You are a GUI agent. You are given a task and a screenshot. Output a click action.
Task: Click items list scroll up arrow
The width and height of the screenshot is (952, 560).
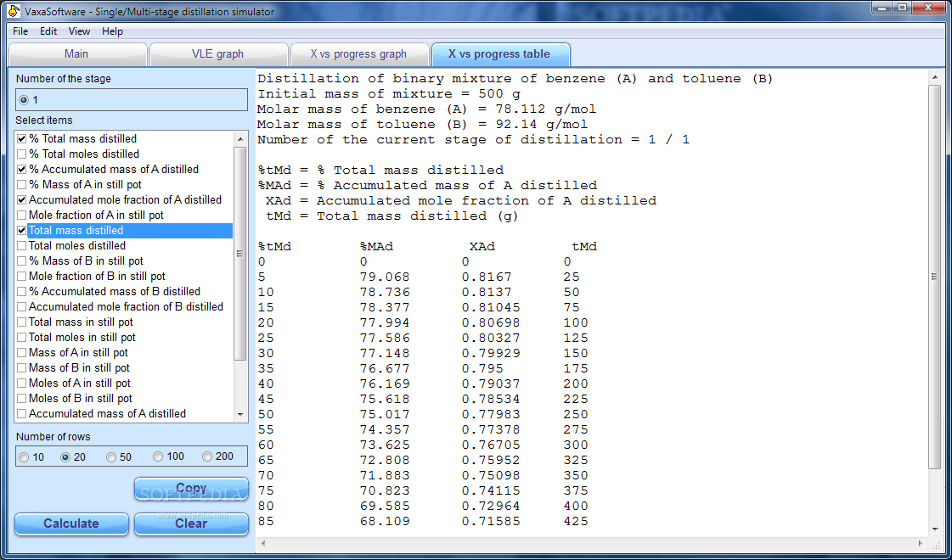(240, 139)
